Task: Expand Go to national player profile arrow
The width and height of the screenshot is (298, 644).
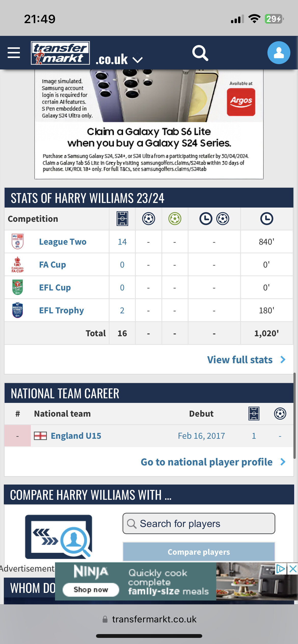Action: point(283,462)
